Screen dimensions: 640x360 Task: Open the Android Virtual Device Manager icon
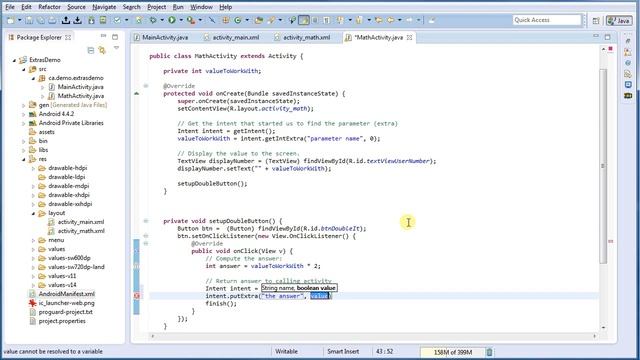[103, 20]
